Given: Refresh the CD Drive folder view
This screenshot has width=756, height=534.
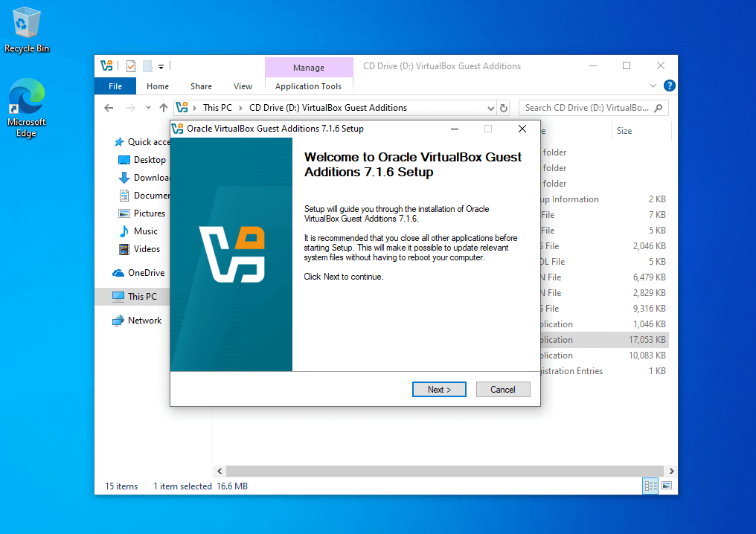Looking at the screenshot, I should click(x=504, y=108).
